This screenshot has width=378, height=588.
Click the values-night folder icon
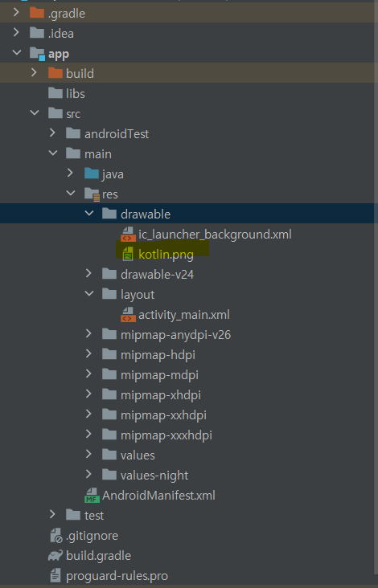click(109, 475)
